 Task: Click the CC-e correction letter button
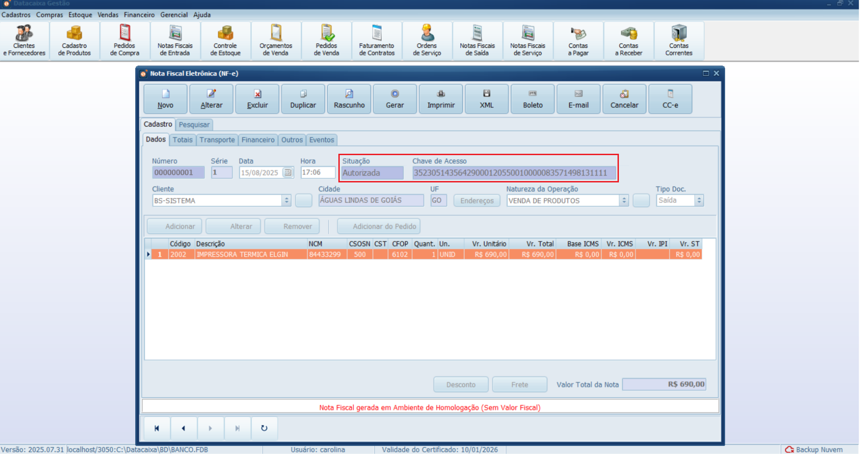(670, 99)
